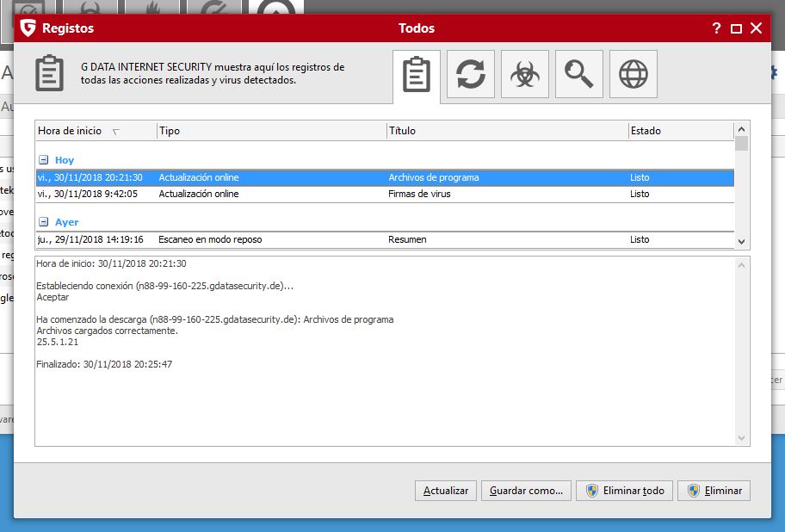This screenshot has width=785, height=532.
Task: Click the details pane scroll up arrow
Action: point(741,265)
